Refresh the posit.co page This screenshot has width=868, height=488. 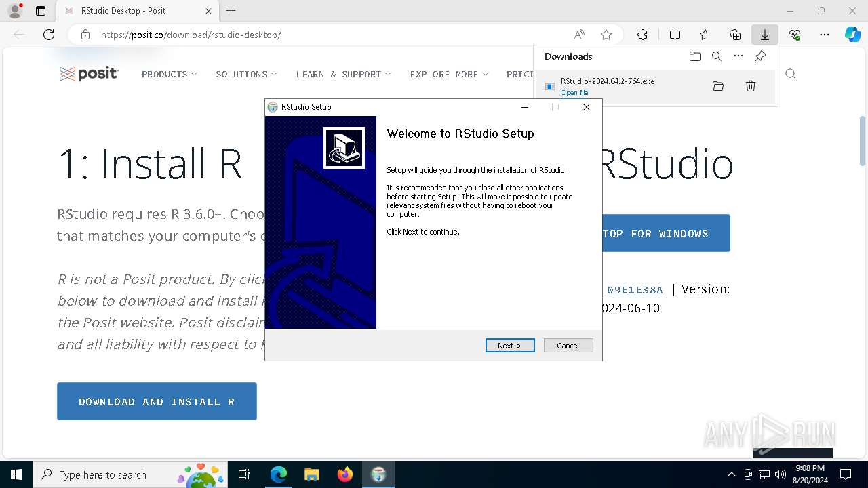click(49, 35)
